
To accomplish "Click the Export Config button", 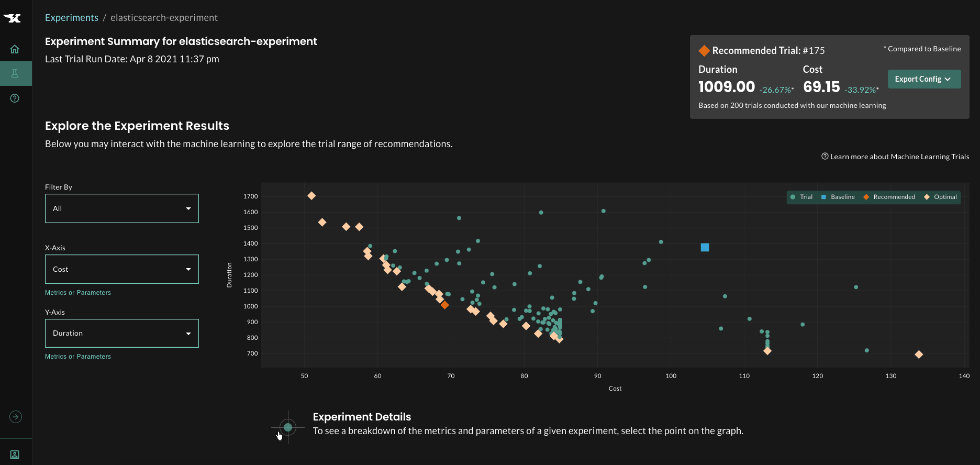I will coord(924,79).
